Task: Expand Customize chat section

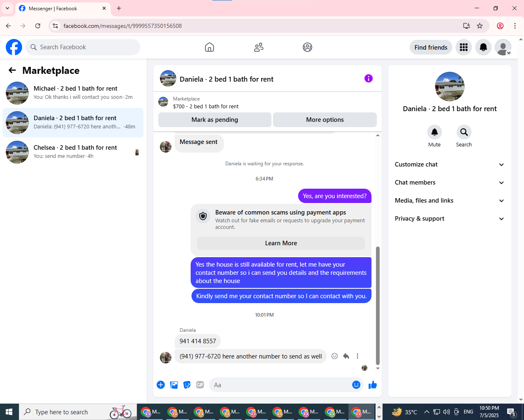Action: click(450, 164)
